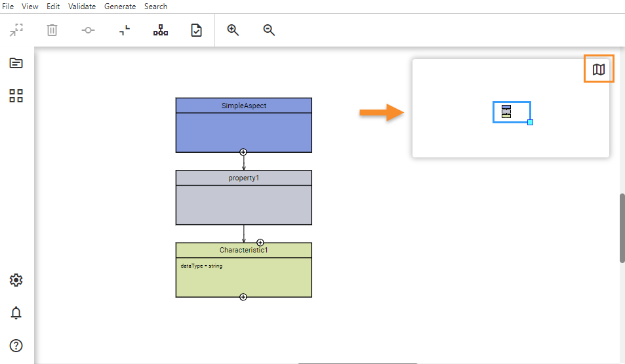This screenshot has height=364, width=625.
Task: Expand SimpleAspect using its bottom plus connector
Action: tap(243, 152)
